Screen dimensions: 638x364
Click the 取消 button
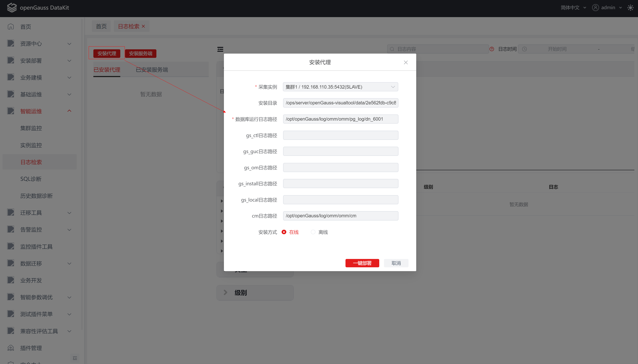tap(396, 263)
